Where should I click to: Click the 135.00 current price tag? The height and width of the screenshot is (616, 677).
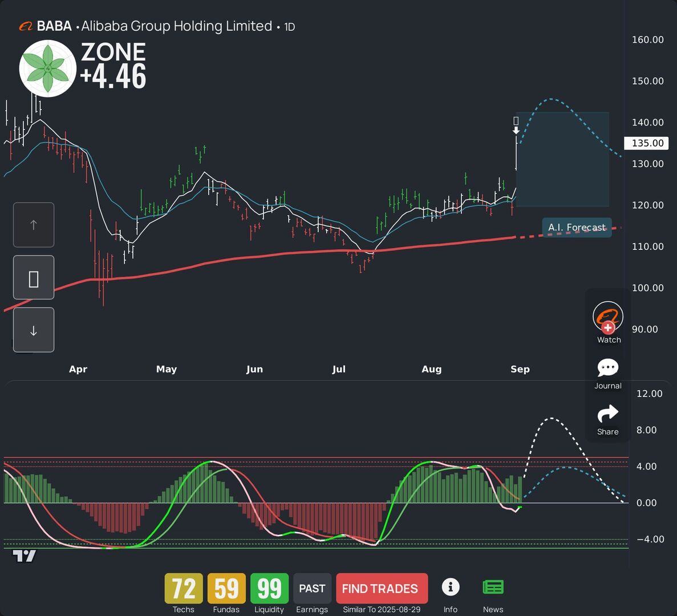coord(646,143)
